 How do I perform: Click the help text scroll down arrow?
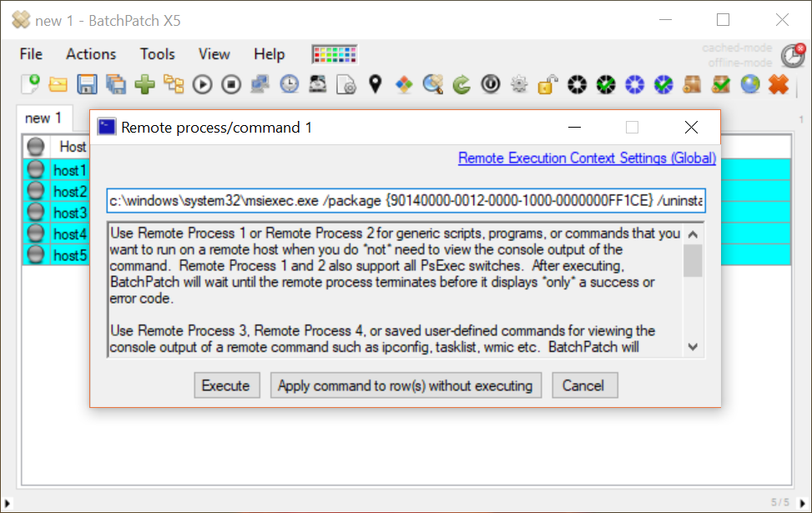pos(693,347)
